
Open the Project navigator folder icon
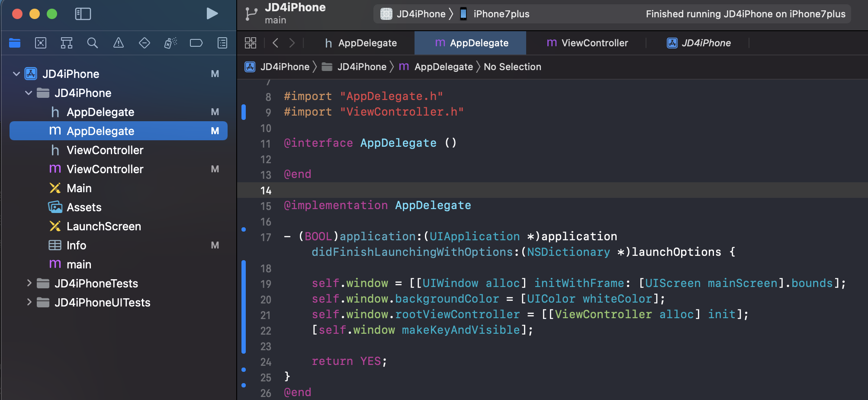15,43
